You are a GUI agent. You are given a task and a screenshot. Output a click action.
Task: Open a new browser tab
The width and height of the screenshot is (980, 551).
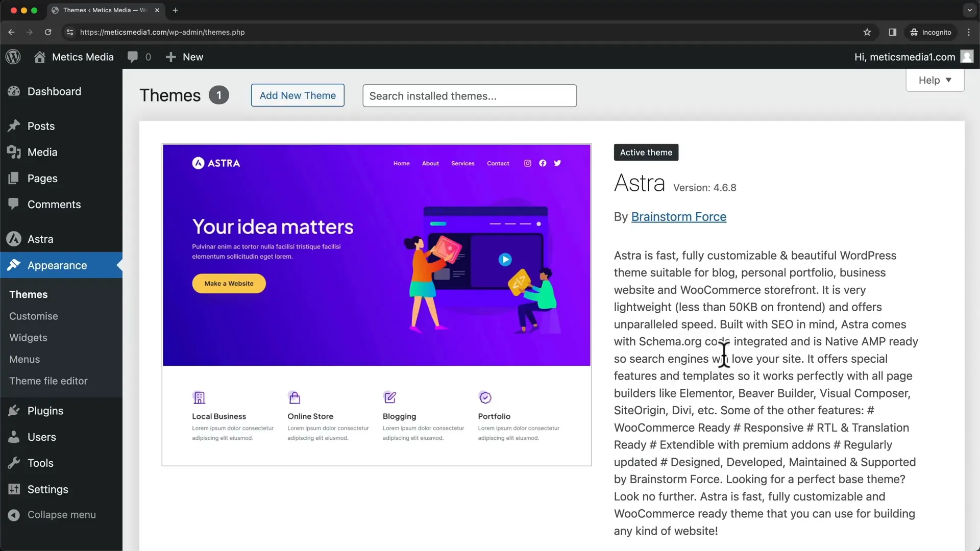pos(176,10)
